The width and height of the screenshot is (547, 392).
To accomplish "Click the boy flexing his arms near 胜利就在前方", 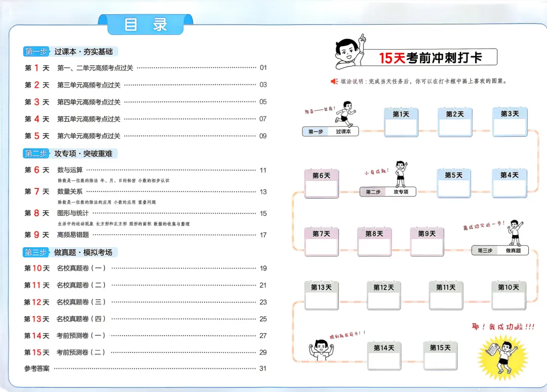I will click(321, 350).
